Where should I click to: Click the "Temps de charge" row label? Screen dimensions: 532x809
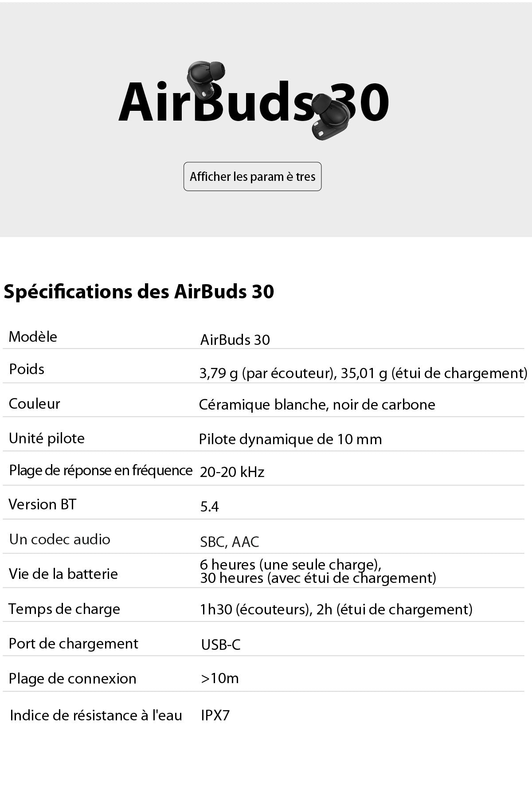(x=64, y=609)
